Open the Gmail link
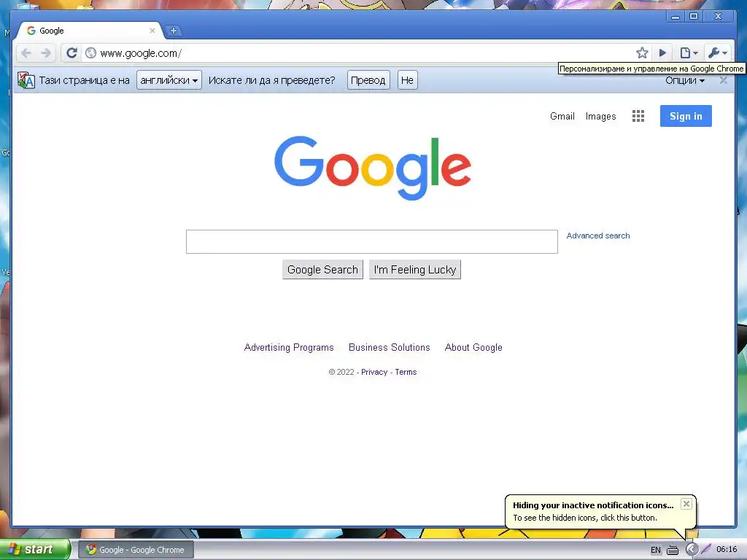Image resolution: width=747 pixels, height=560 pixels. pos(562,116)
